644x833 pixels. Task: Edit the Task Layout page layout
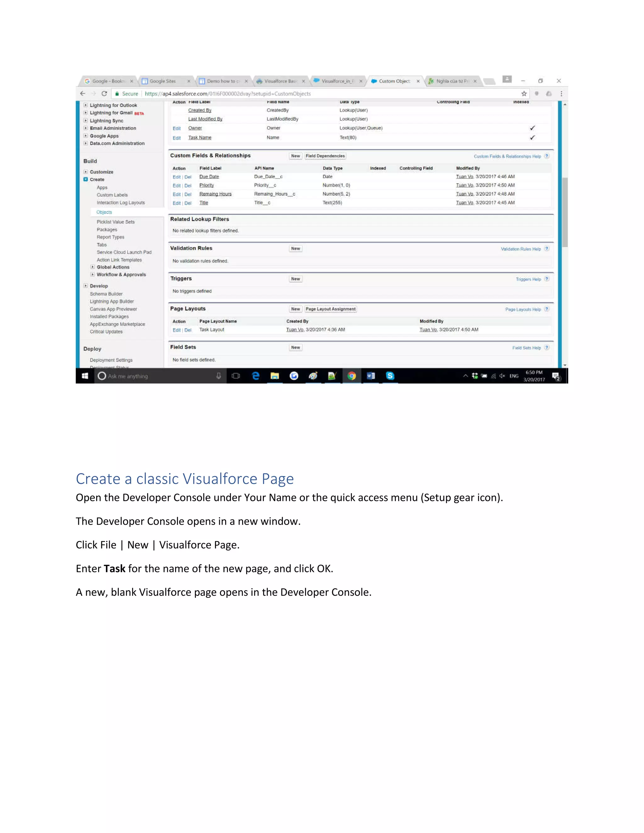(x=177, y=330)
